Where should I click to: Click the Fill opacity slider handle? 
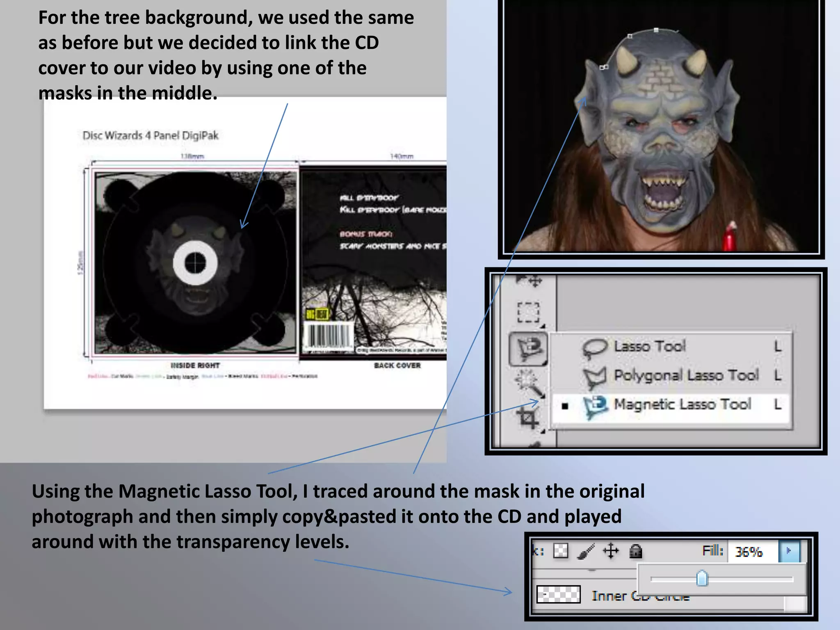point(702,578)
